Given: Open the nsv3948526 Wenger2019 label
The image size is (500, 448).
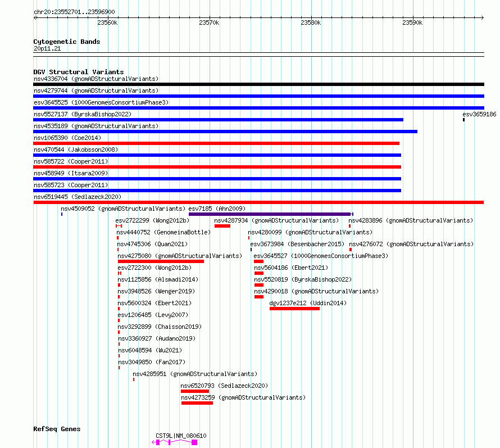Looking at the screenshot, I should point(156,291).
